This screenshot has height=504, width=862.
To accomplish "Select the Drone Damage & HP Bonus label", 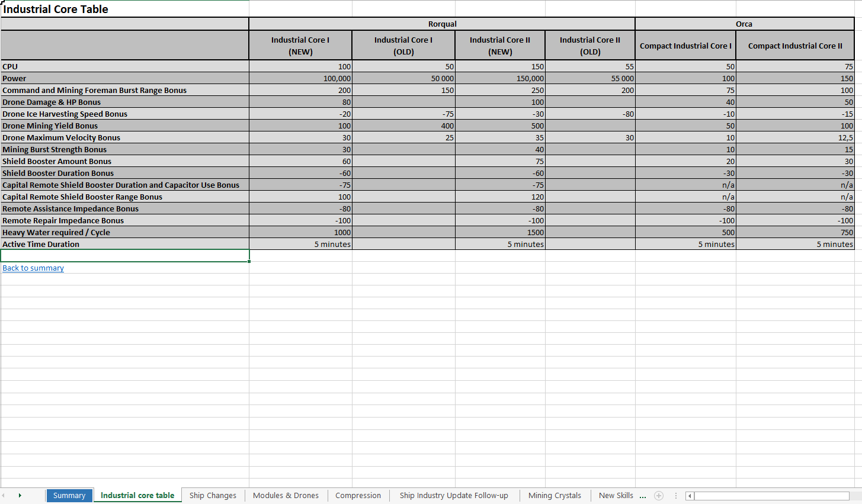I will click(124, 102).
